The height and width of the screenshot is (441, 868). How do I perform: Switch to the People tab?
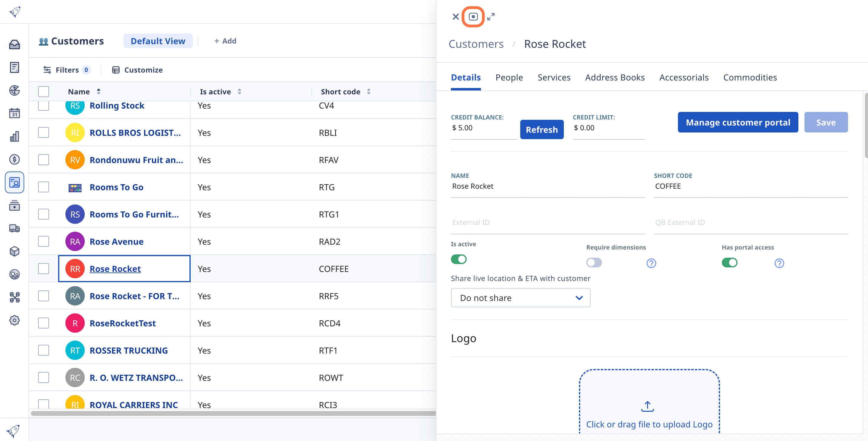tap(509, 77)
